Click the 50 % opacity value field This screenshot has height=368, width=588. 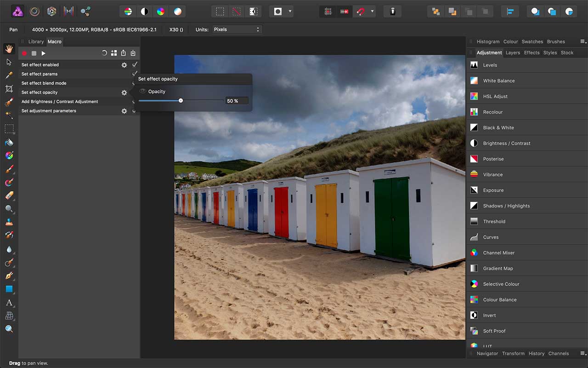[237, 101]
